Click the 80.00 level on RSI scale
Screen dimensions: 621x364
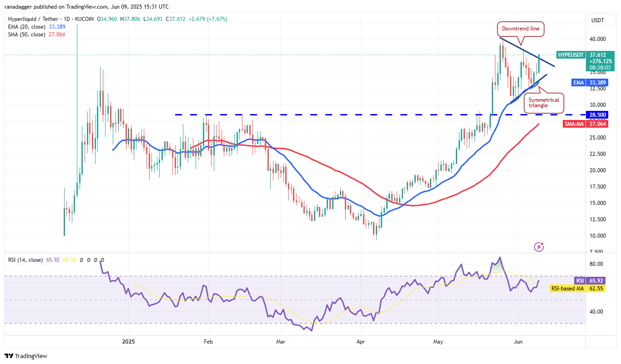coord(596,264)
